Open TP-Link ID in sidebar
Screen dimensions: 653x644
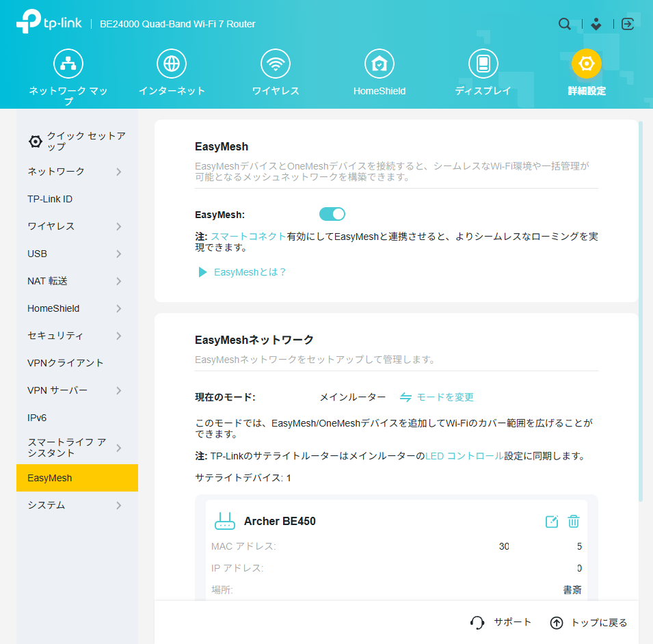(50, 199)
